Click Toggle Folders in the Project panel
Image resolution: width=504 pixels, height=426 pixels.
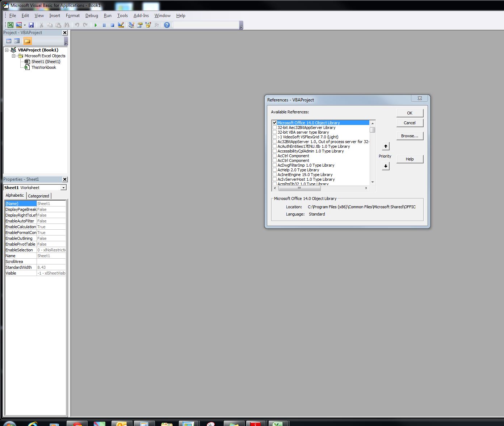pos(28,41)
